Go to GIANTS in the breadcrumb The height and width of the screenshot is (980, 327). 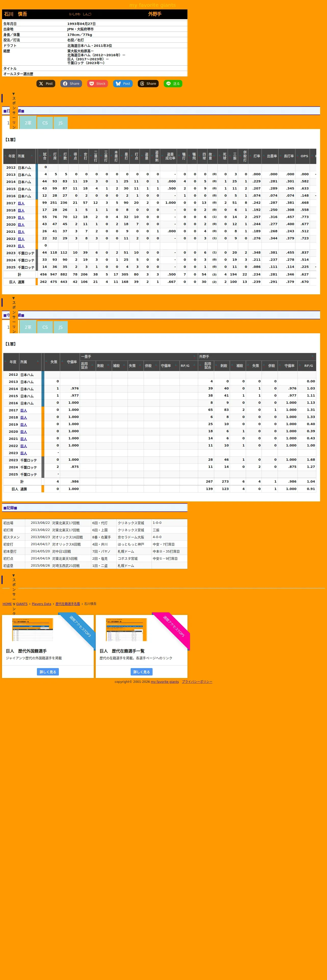pyautogui.click(x=22, y=604)
